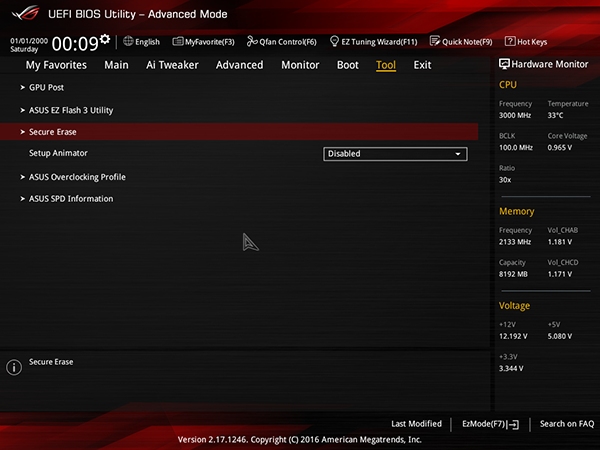Viewport: 600px width, 450px height.
Task: Expand ASUS Overclocking Profile arrow
Action: [23, 177]
